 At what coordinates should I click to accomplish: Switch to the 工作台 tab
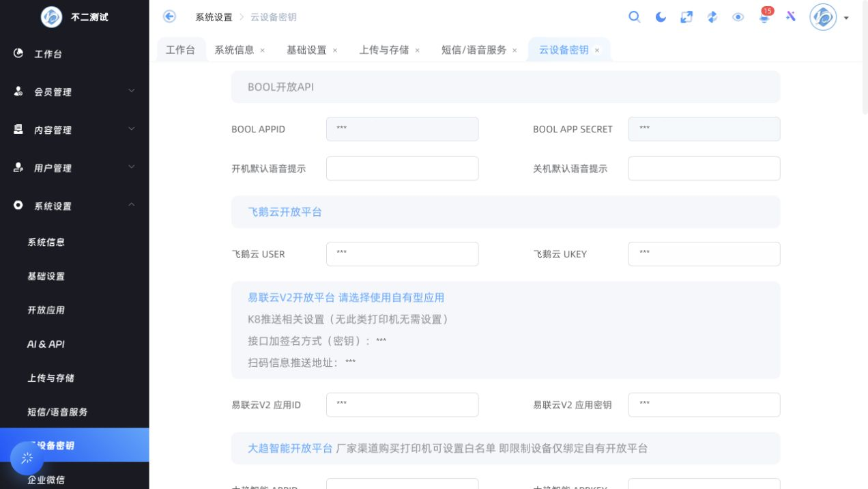[181, 50]
